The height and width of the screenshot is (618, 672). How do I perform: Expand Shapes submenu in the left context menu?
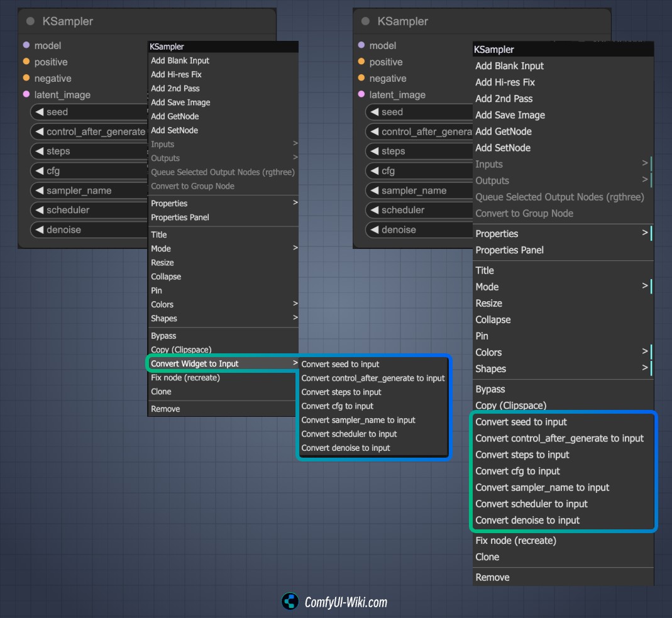(223, 318)
